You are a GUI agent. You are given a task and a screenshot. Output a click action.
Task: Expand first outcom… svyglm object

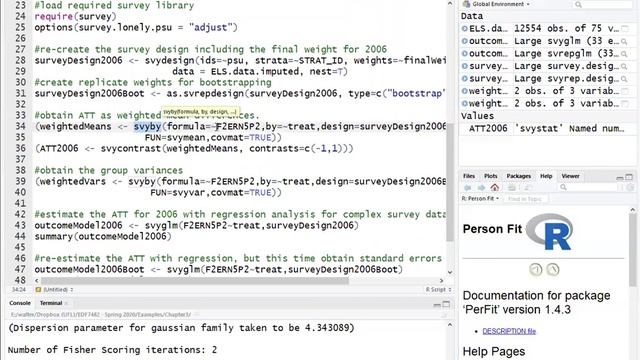464,41
